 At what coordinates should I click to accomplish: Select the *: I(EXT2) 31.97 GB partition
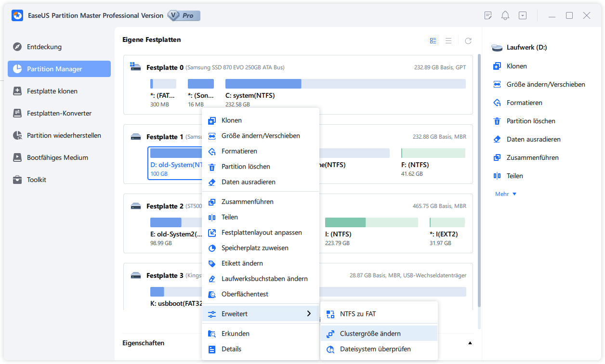[447, 232]
